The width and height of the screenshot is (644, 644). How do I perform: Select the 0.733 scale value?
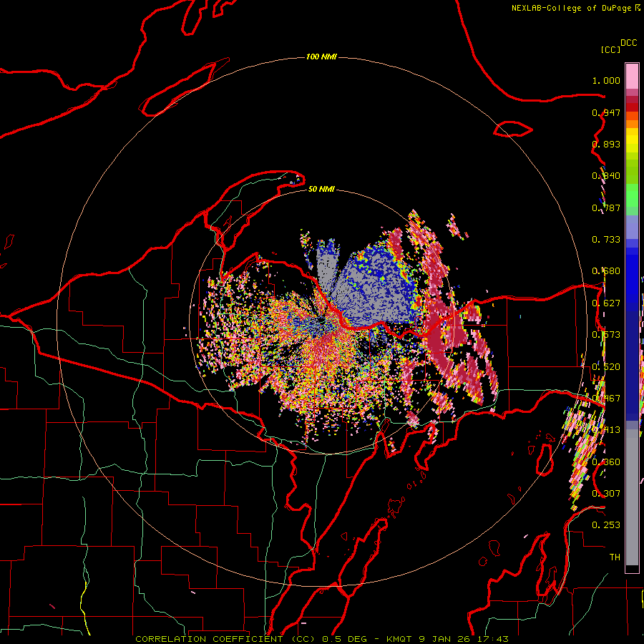(606, 240)
